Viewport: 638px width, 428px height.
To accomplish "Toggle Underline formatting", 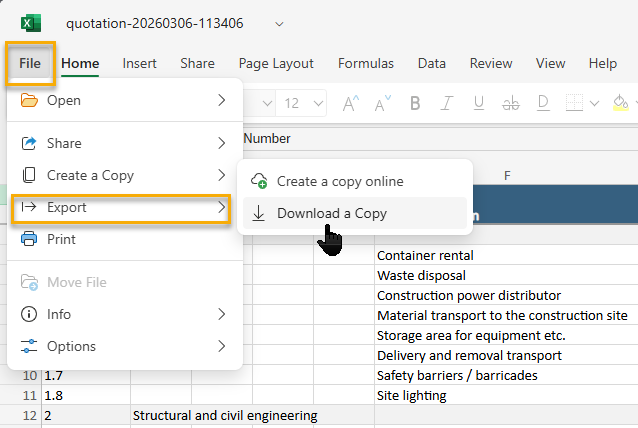I will pos(479,103).
